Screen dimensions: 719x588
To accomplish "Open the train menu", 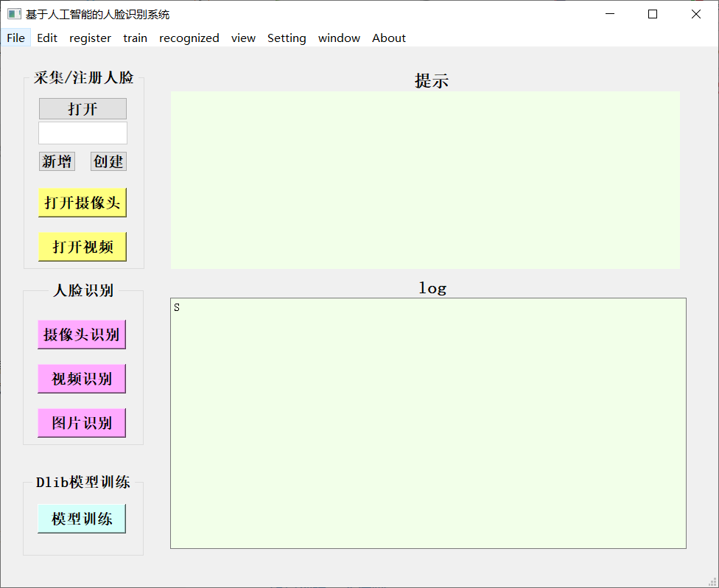I will pos(135,38).
